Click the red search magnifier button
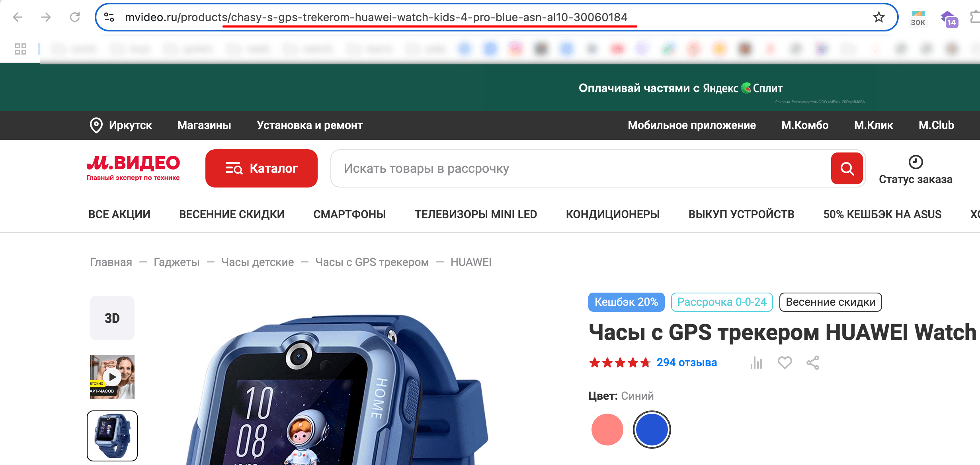 pyautogui.click(x=847, y=168)
